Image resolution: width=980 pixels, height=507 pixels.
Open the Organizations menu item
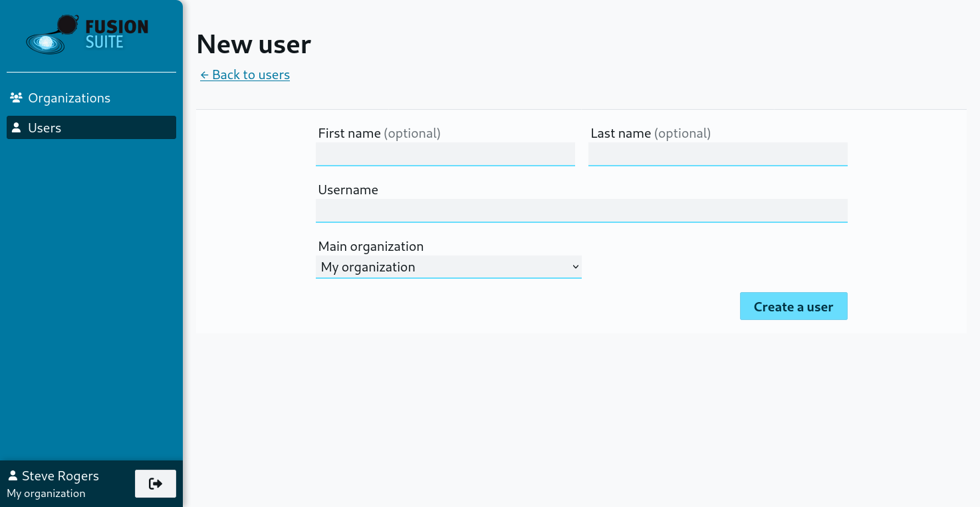[69, 98]
